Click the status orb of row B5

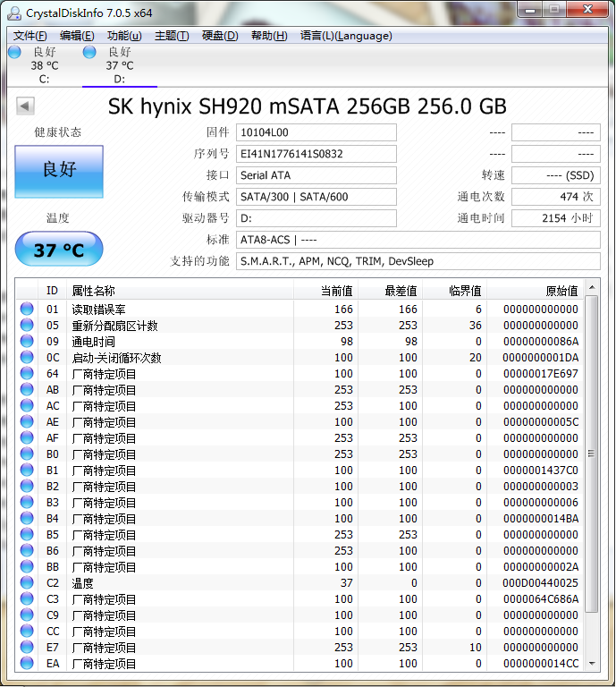click(27, 534)
